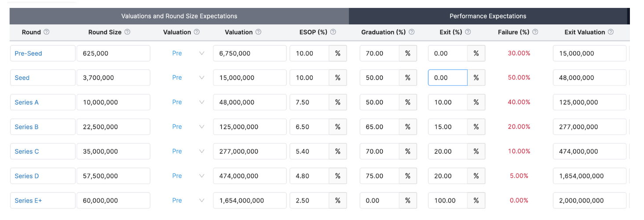Edit the Series B round size field
Viewport: 644px width, 220px height.
point(113,127)
